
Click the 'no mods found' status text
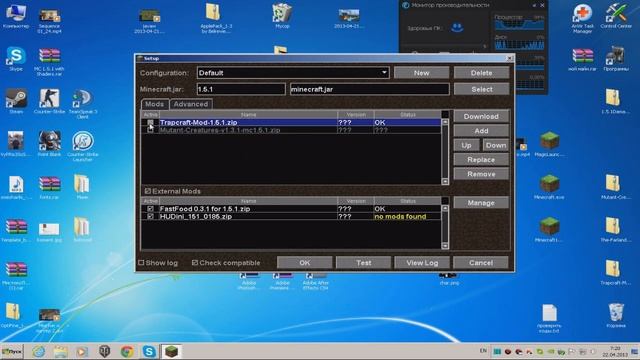400,216
